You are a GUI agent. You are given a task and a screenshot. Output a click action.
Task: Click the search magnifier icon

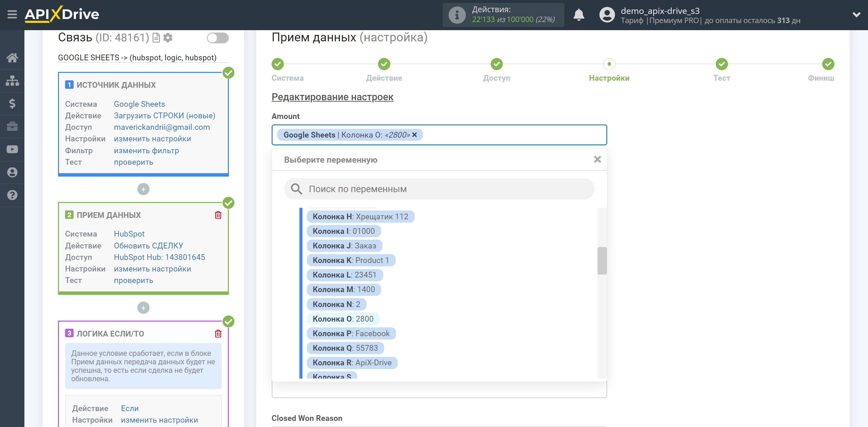pos(296,189)
